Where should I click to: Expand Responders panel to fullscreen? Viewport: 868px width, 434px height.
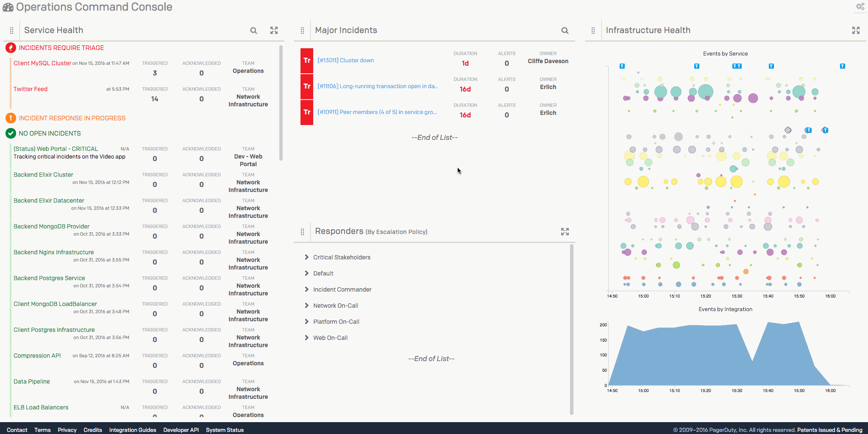tap(565, 232)
